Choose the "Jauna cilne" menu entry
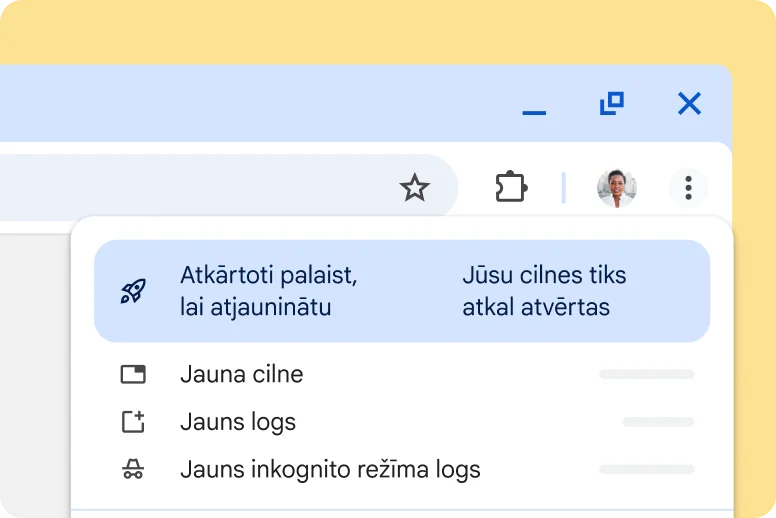The width and height of the screenshot is (776, 518). point(241,375)
